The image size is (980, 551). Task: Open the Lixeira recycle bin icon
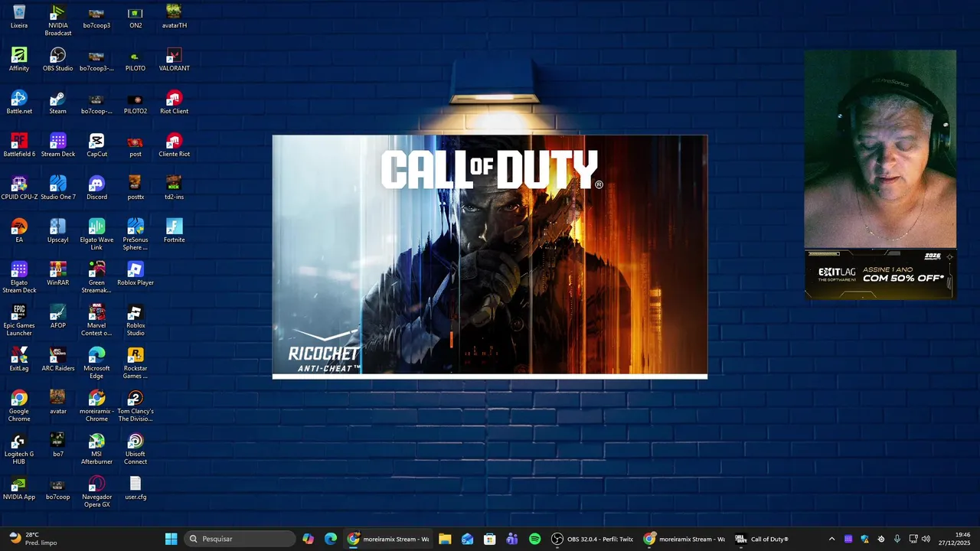[19, 17]
